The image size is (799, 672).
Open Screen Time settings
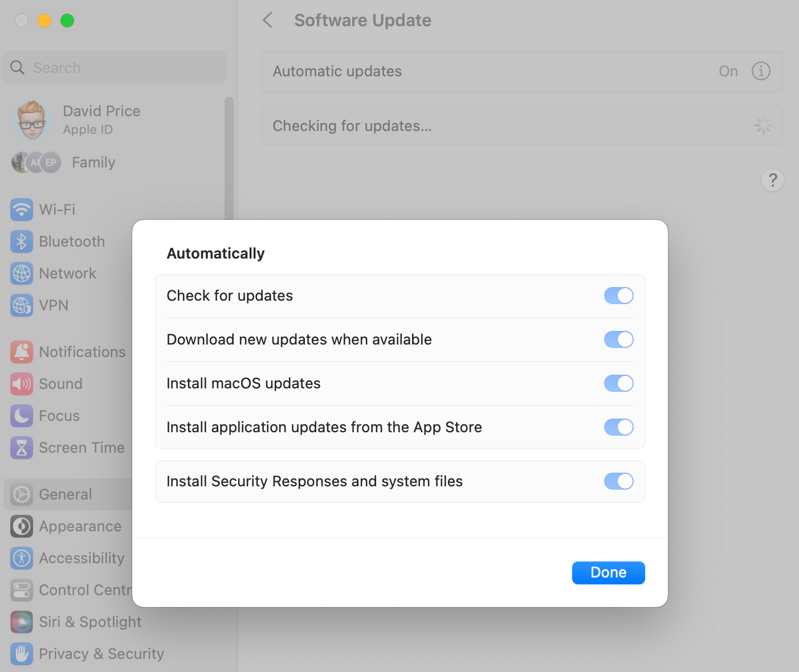(x=81, y=448)
